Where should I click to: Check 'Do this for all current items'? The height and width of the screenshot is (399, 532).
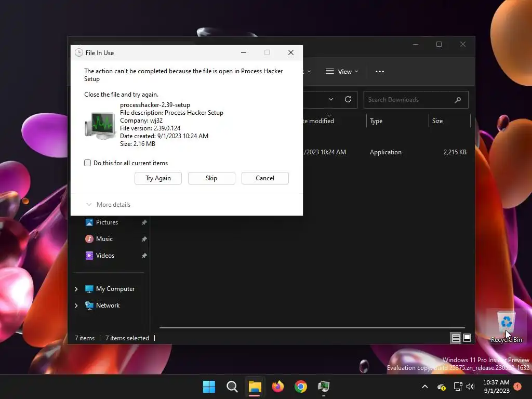[x=87, y=163]
